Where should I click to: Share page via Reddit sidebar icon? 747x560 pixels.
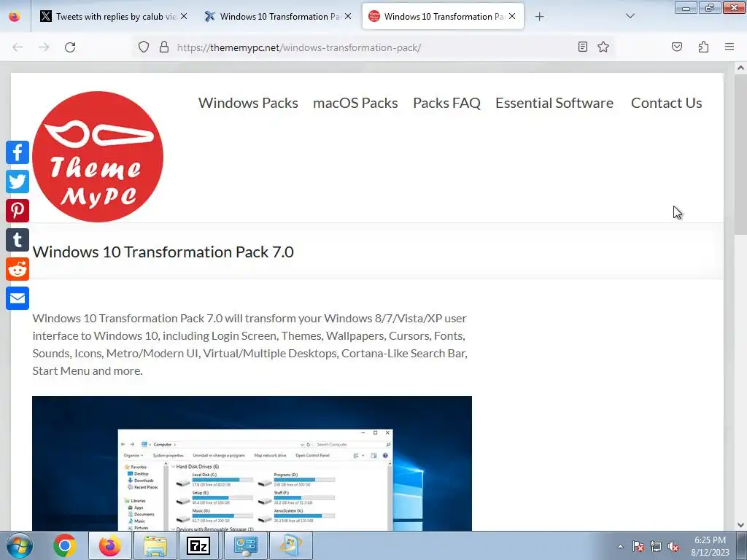[x=18, y=269]
